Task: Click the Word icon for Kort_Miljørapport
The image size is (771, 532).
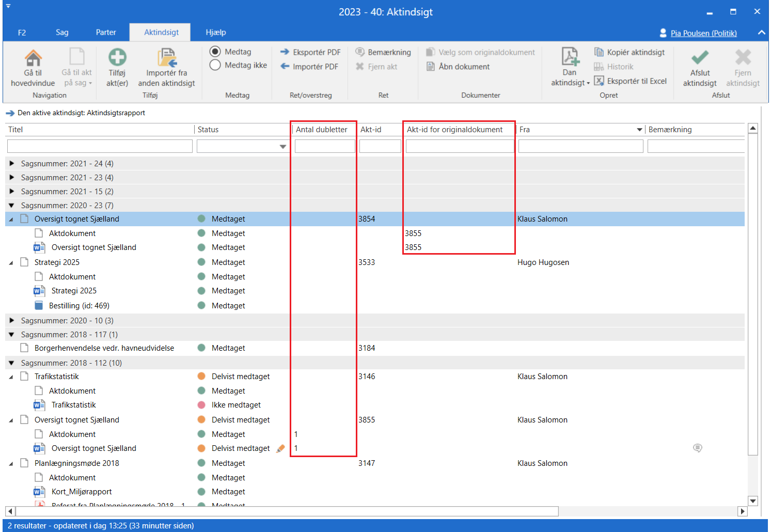Action: [x=39, y=492]
